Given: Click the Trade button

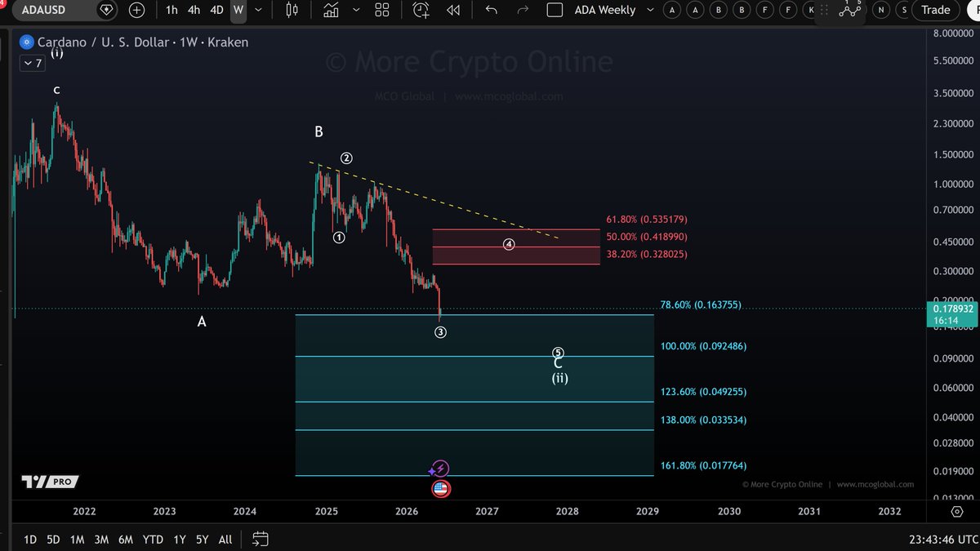Looking at the screenshot, I should (x=935, y=10).
